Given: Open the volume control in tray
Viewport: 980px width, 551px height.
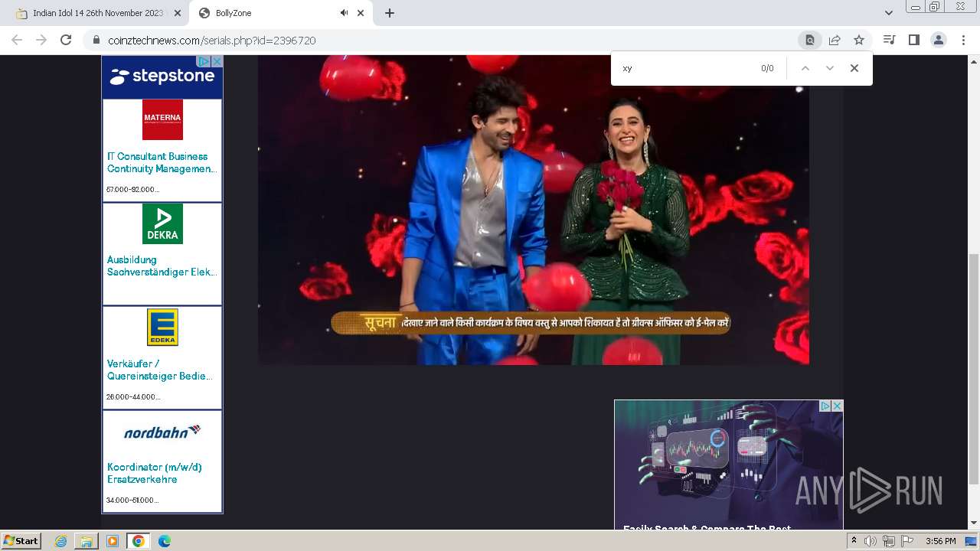Looking at the screenshot, I should pyautogui.click(x=871, y=541).
